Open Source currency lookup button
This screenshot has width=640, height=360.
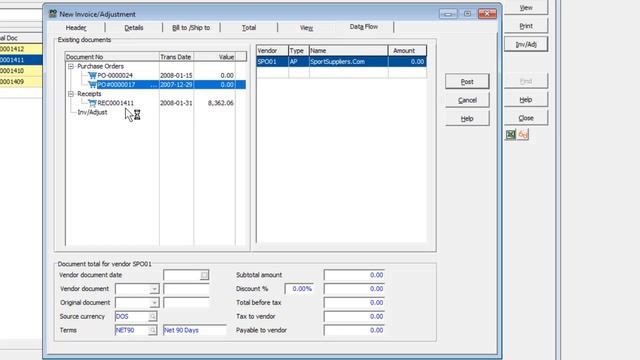click(152, 316)
